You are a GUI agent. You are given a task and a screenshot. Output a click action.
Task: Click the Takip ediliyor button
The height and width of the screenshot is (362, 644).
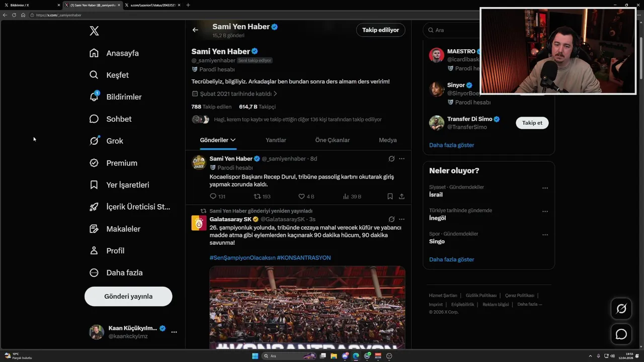[x=380, y=30]
